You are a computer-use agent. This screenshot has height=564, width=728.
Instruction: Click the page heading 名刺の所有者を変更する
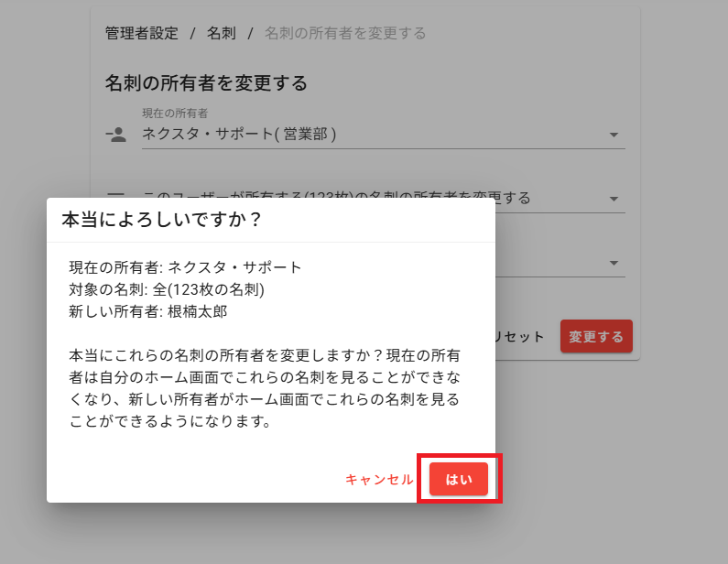click(x=206, y=83)
